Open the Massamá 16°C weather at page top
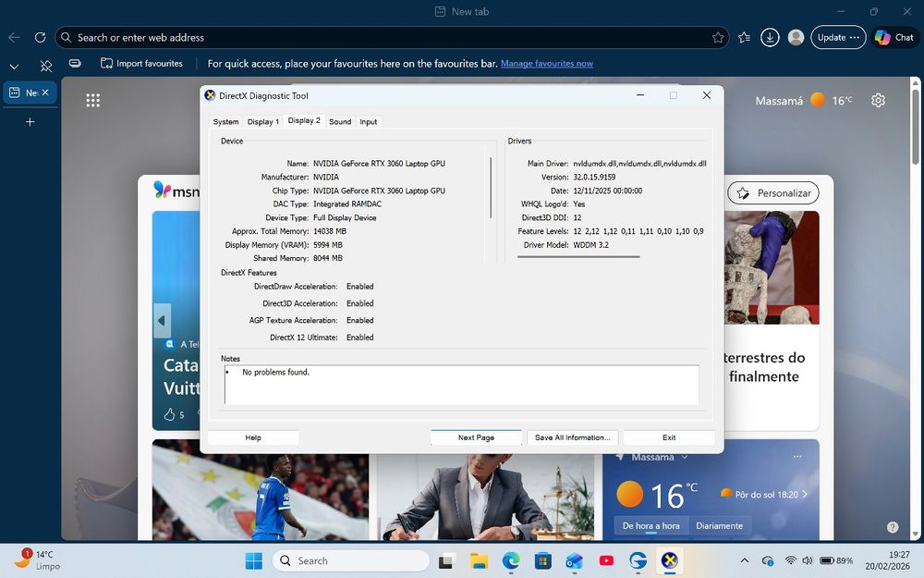924x578 pixels. coord(804,101)
